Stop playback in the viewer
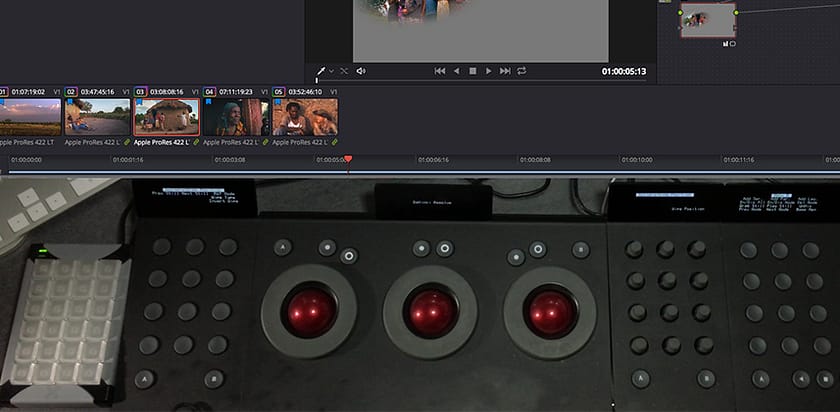The height and width of the screenshot is (412, 840). (472, 71)
